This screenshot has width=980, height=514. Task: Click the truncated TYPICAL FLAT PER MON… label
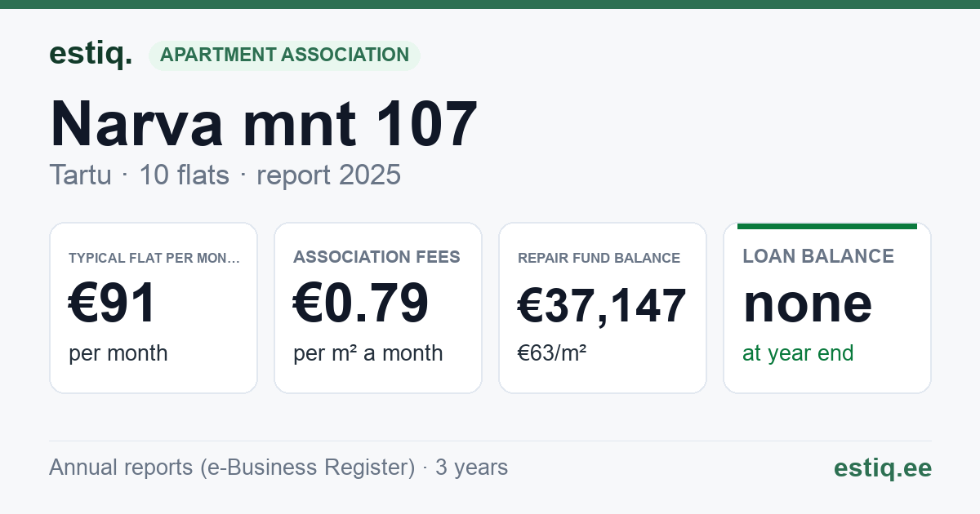coord(154,258)
